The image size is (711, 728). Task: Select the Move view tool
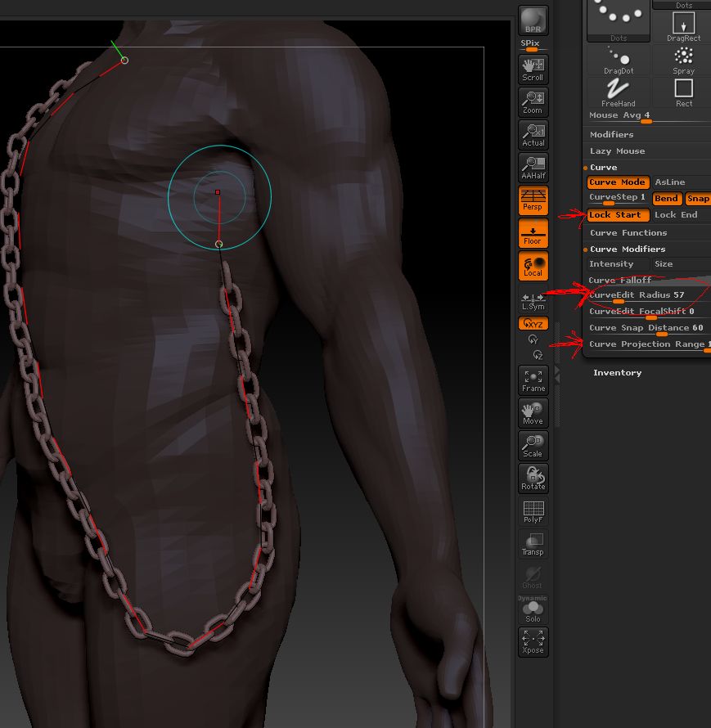pos(533,413)
